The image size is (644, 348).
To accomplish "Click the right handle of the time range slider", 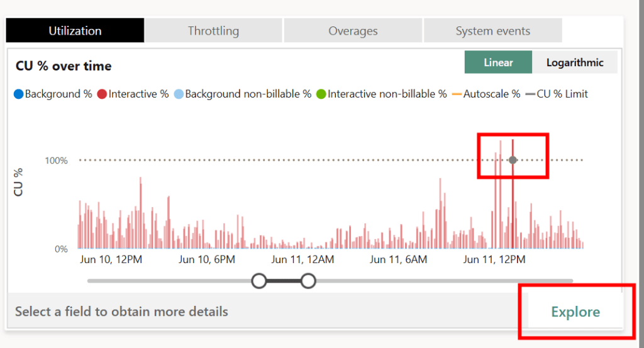I will pos(308,281).
